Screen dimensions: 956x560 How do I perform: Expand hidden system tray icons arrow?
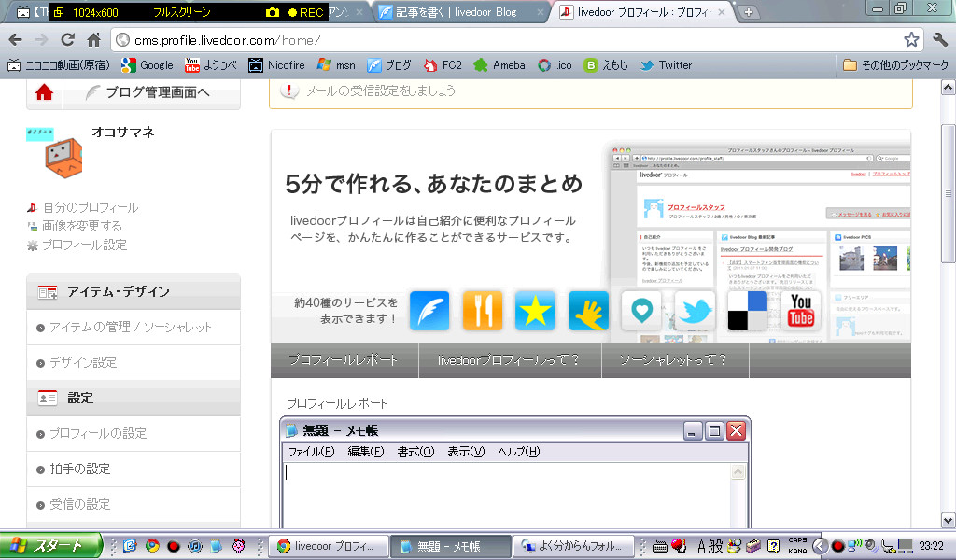pos(820,546)
